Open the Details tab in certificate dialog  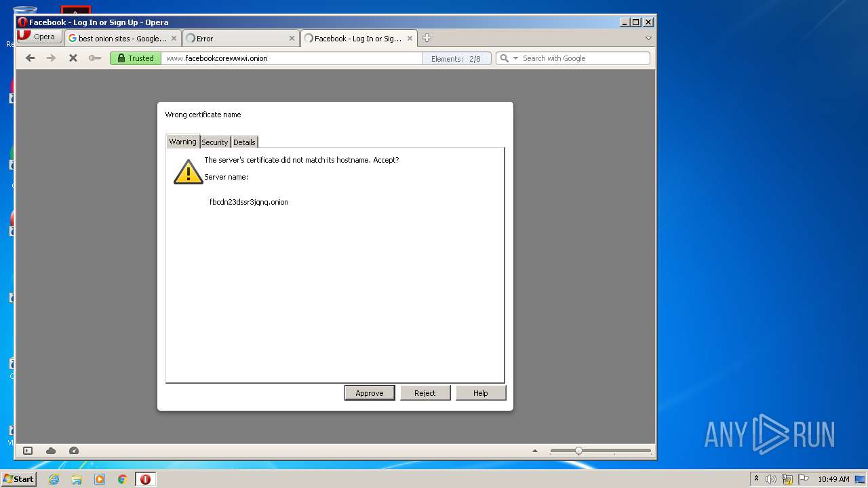244,142
